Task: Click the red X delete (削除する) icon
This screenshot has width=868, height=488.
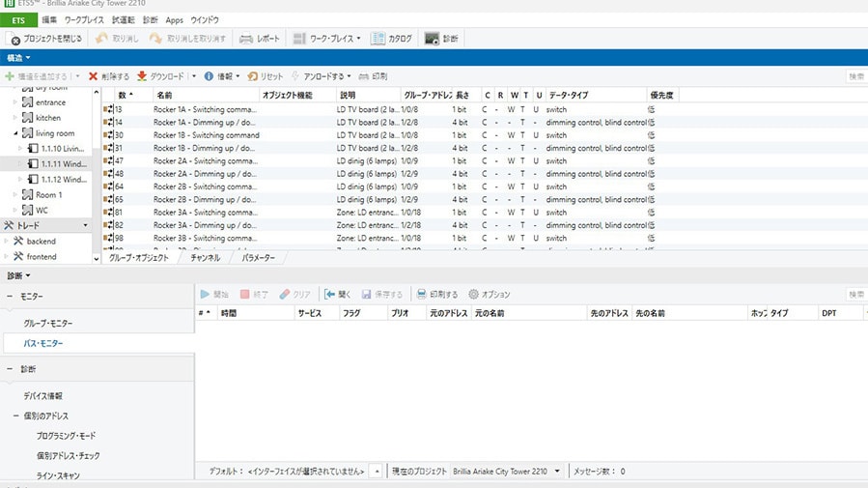Action: (93, 76)
